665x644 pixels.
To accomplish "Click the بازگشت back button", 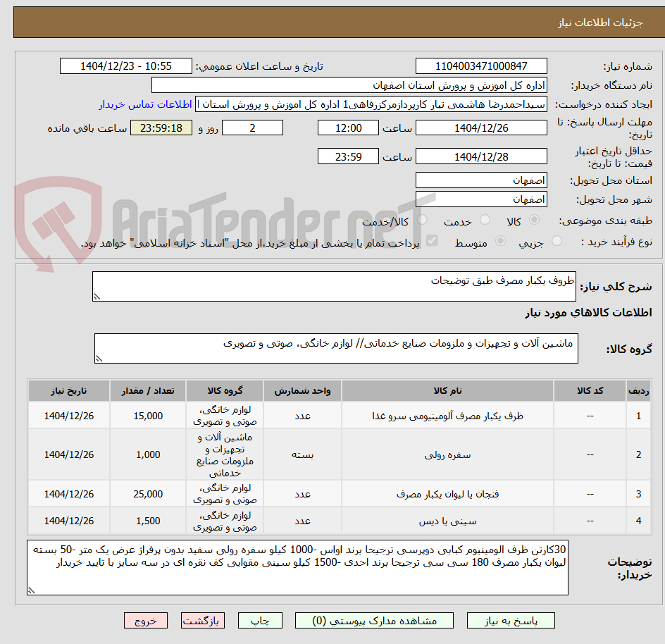I will [x=202, y=621].
